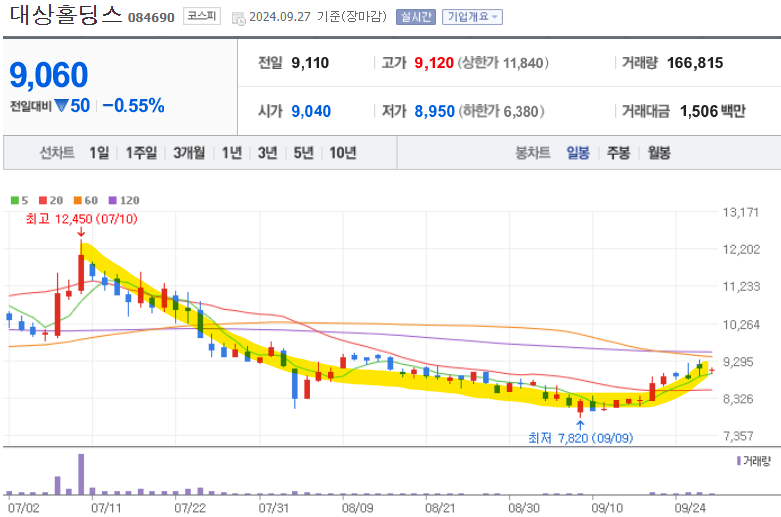Switch to the 일봉 candle chart
Image resolution: width=781 pixels, height=517 pixels.
pyautogui.click(x=578, y=152)
